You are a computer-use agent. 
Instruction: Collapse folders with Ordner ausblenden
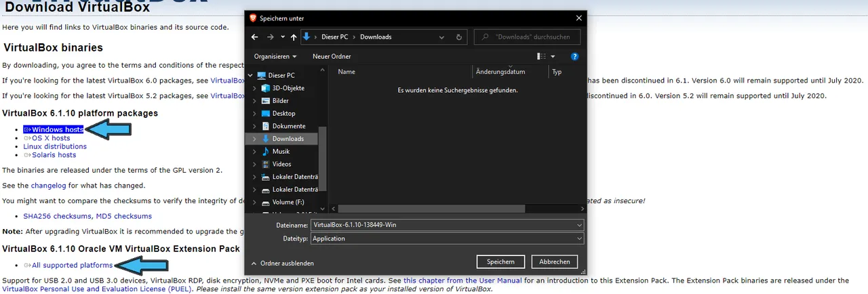pyautogui.click(x=283, y=263)
